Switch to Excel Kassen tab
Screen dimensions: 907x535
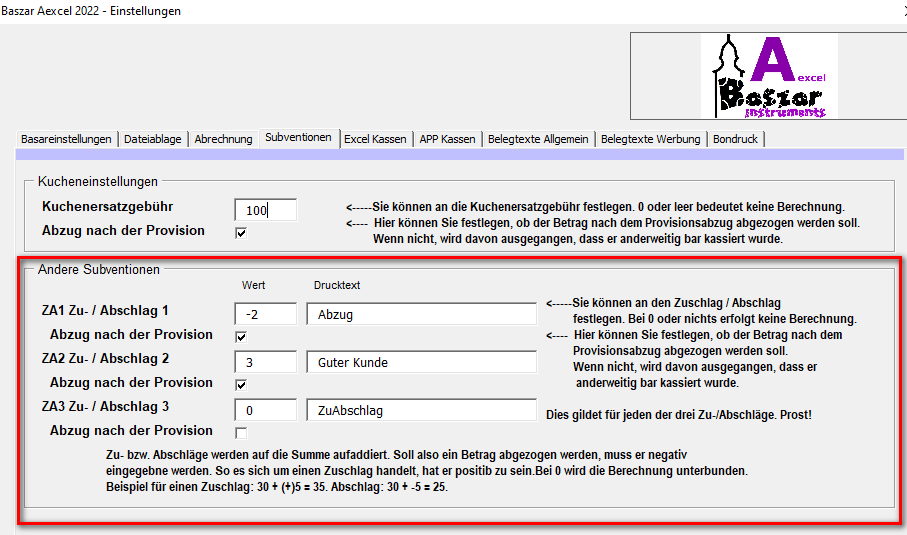click(x=375, y=139)
